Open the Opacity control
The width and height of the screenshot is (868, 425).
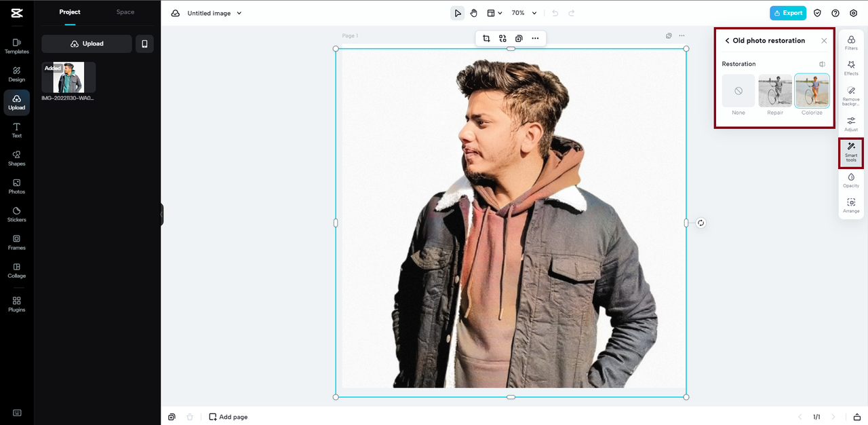851,180
